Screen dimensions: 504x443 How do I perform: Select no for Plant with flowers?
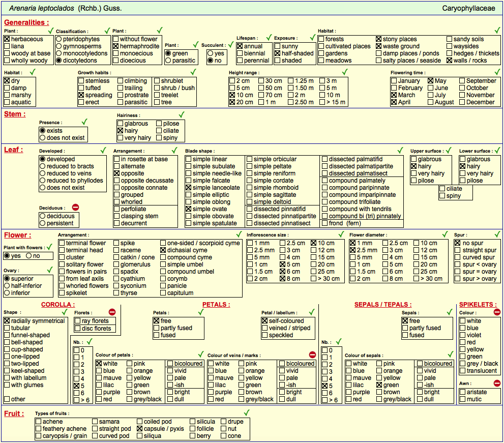29,256
